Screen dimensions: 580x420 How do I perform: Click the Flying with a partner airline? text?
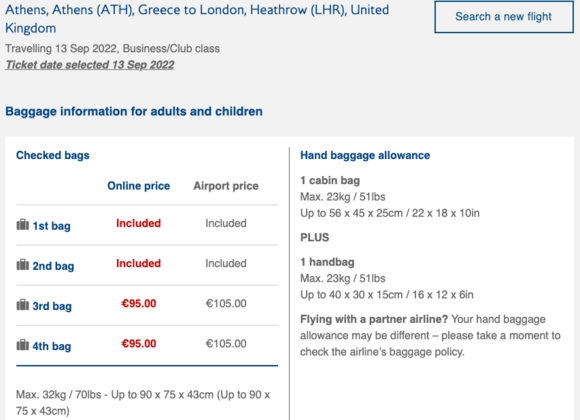pyautogui.click(x=374, y=319)
